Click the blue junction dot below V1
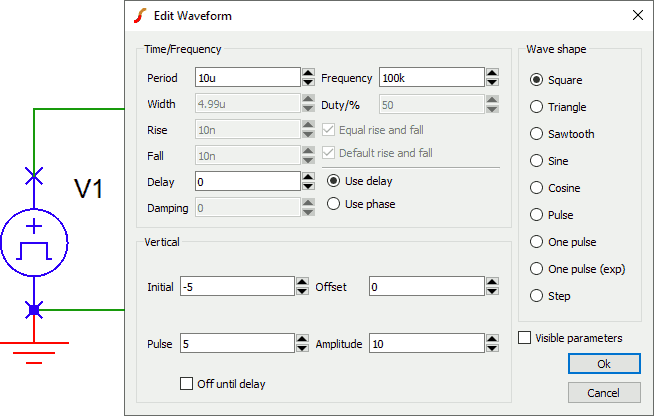This screenshot has width=654, height=416. point(34,310)
